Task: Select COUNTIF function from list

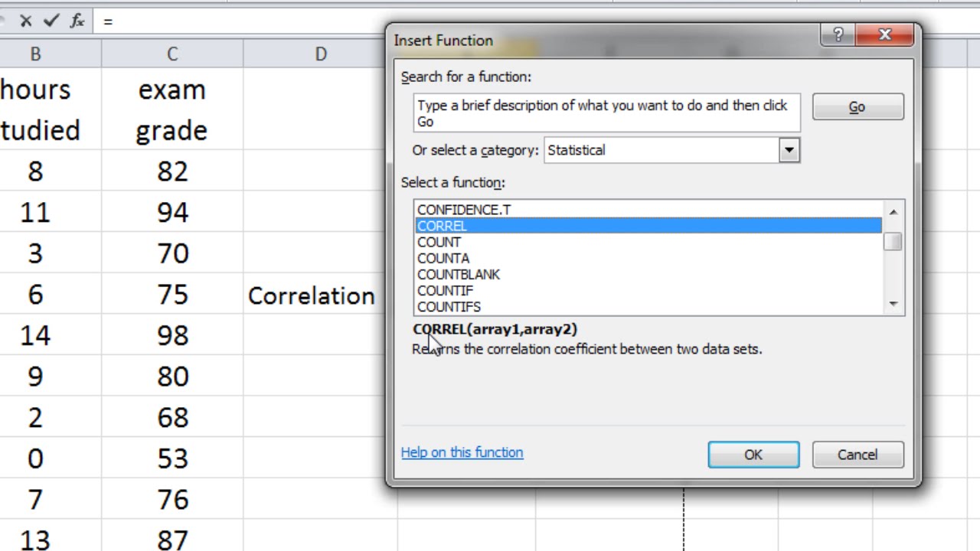Action: (x=445, y=291)
